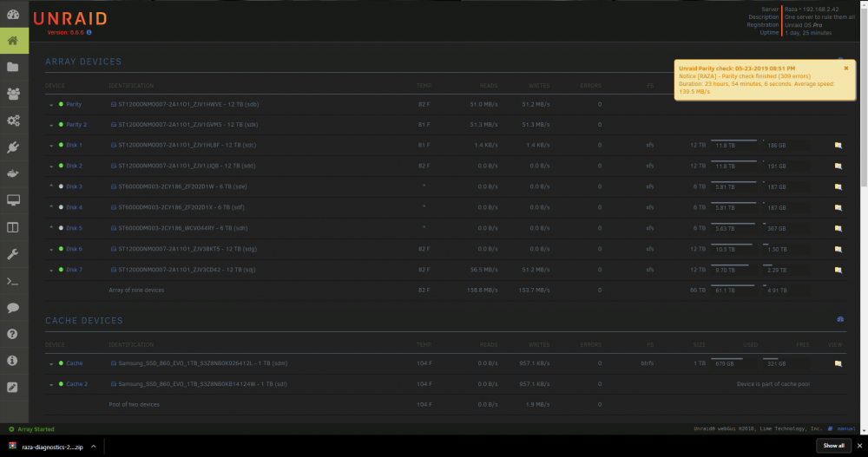Open the Settings gears icon in sidebar
The height and width of the screenshot is (457, 868).
tap(13, 120)
